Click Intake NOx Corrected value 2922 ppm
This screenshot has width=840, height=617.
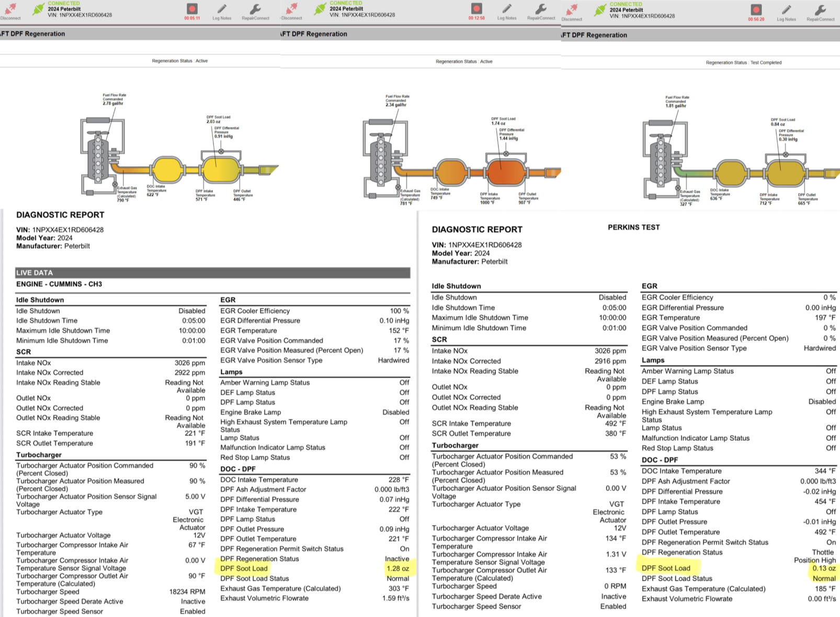point(189,373)
